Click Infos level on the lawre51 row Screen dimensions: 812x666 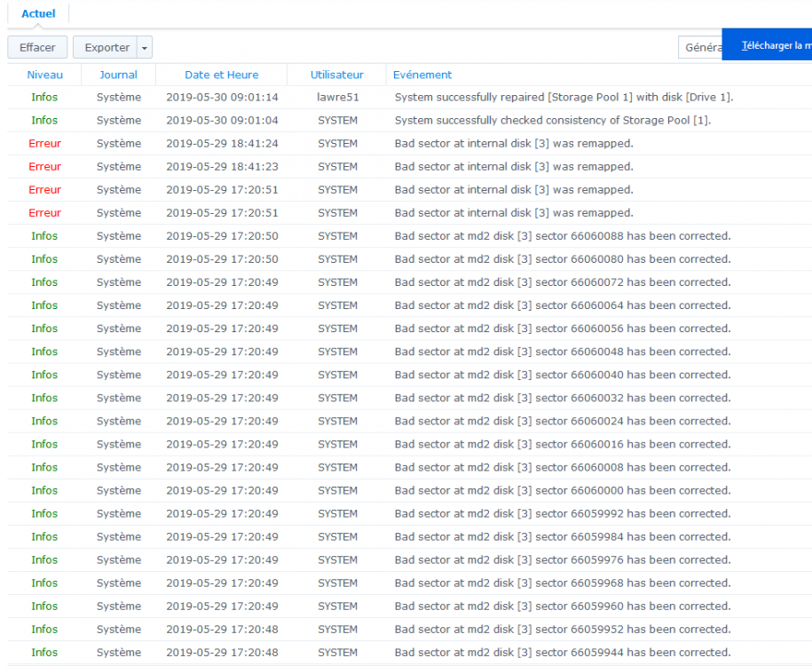[44, 98]
